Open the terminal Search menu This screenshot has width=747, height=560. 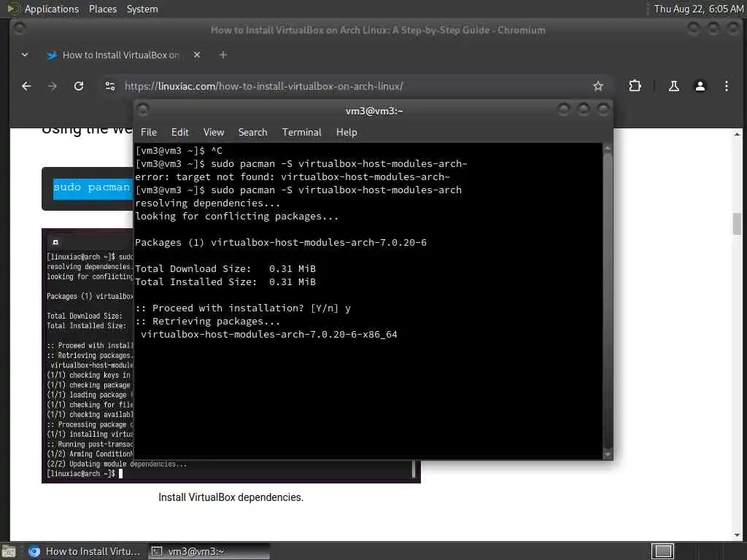coord(252,133)
